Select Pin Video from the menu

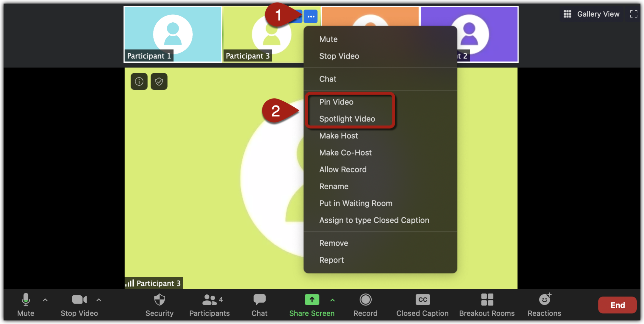(x=336, y=102)
